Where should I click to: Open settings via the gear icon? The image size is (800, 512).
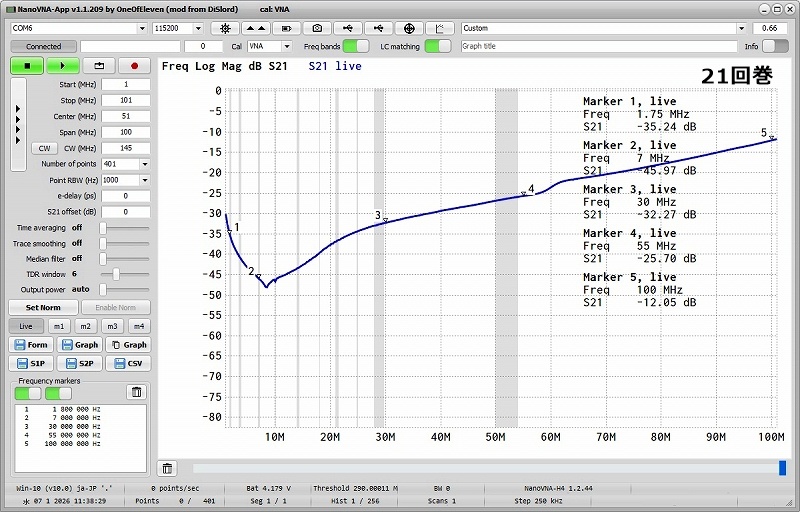pos(225,29)
